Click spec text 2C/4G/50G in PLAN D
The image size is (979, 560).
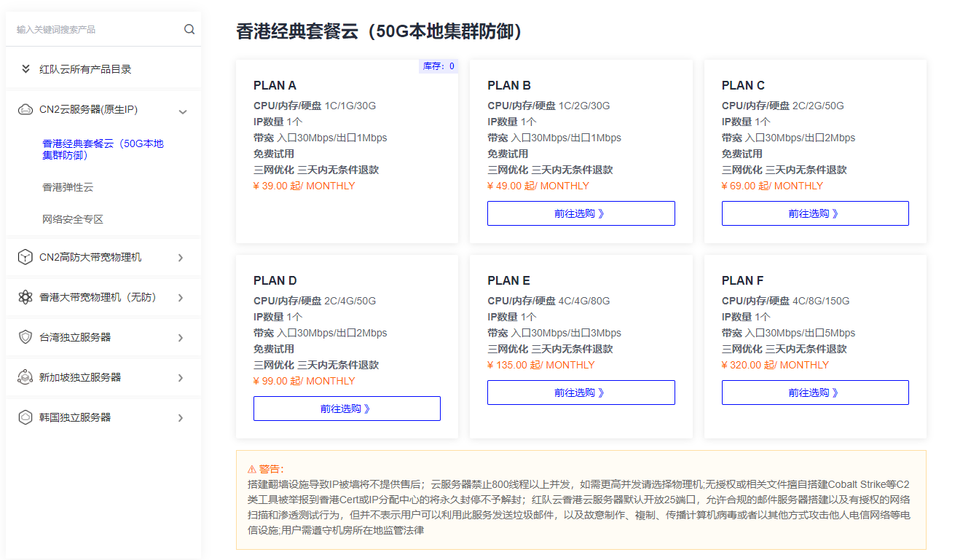click(350, 301)
